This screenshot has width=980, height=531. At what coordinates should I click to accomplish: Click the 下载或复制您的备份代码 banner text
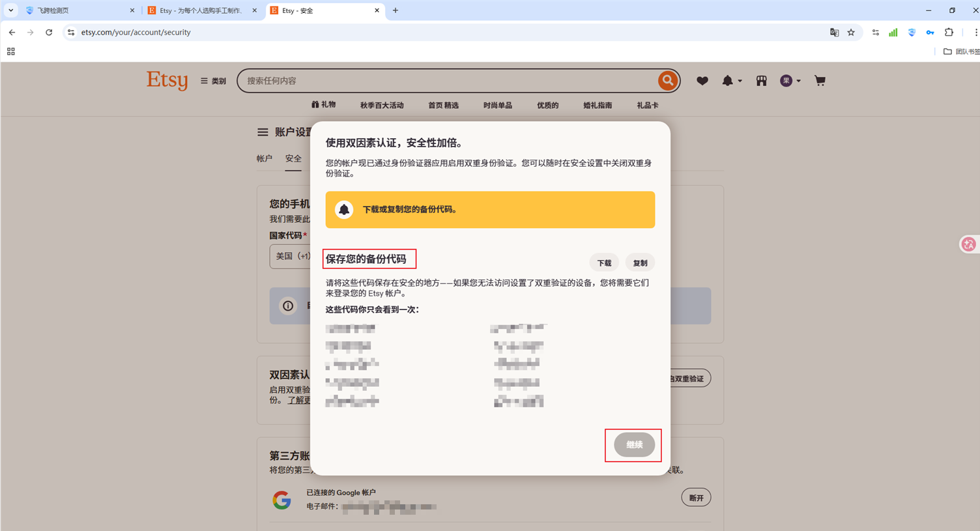(x=411, y=210)
